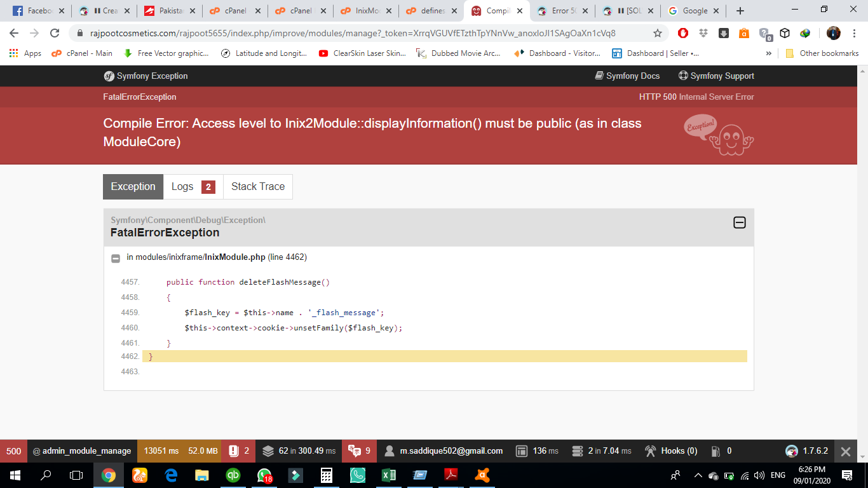Open the logged-in user m.saddique502@gmail.com panel
This screenshot has width=868, height=488.
click(444, 451)
